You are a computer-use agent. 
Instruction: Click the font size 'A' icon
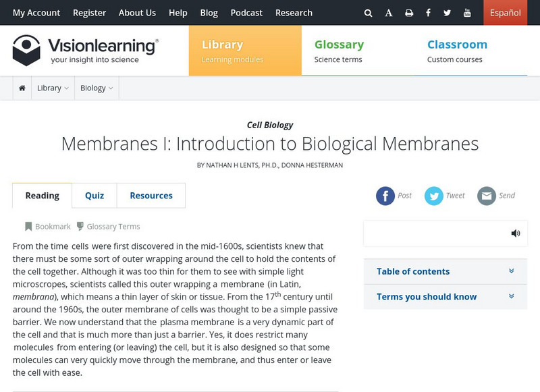(389, 13)
